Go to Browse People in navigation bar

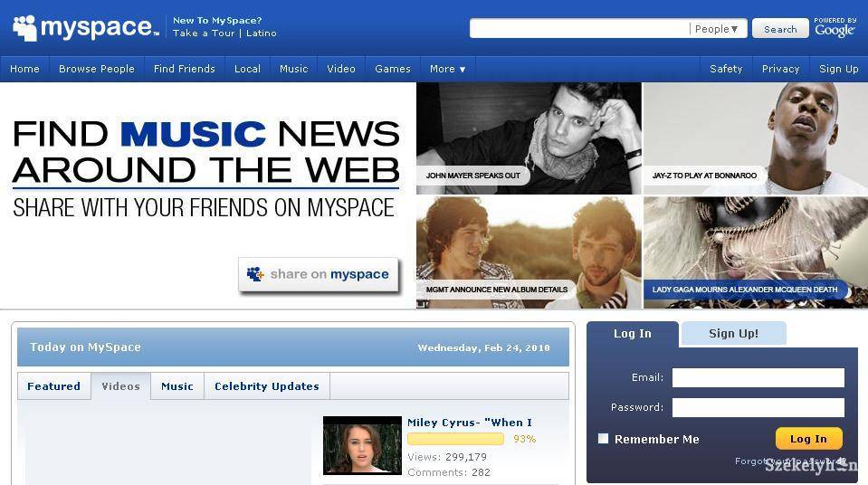tap(96, 69)
